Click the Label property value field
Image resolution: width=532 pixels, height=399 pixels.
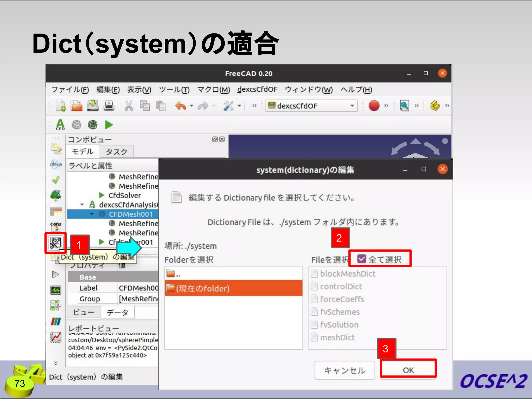click(x=138, y=288)
